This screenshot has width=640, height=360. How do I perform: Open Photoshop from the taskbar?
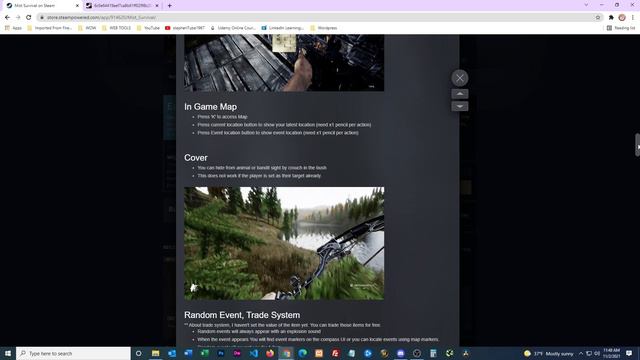(x=221, y=353)
